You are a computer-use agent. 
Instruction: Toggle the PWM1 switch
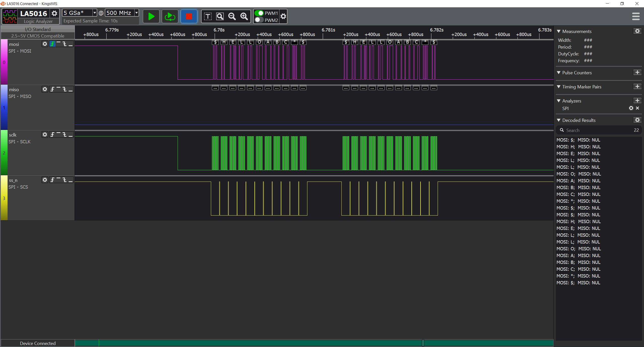[x=259, y=13]
